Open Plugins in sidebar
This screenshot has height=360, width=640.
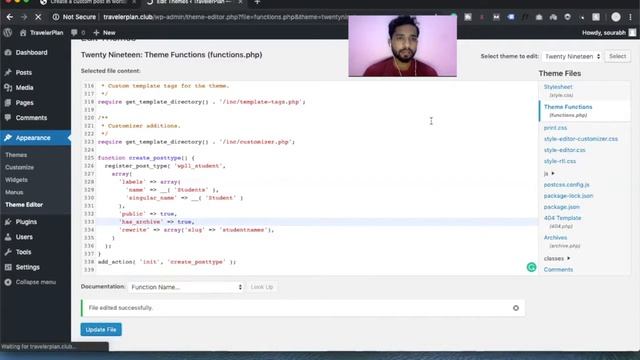coord(26,222)
